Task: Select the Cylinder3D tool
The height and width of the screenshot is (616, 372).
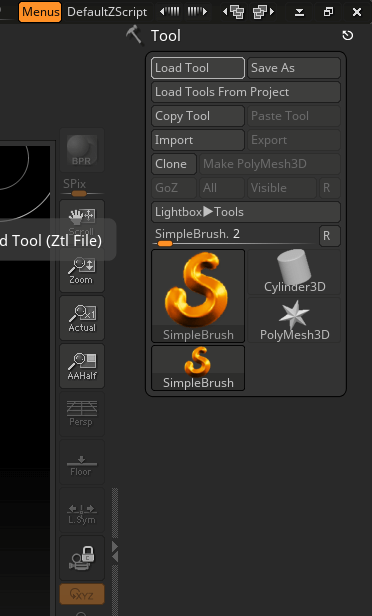Action: [x=294, y=272]
